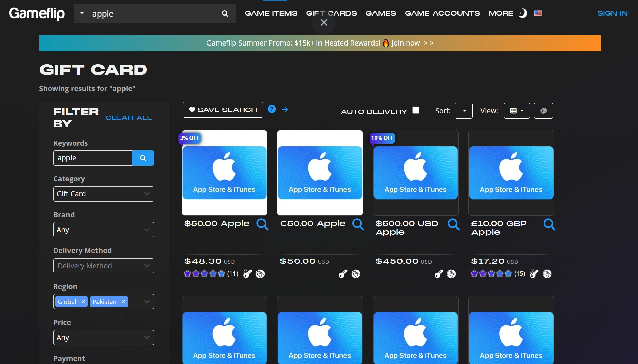Screen dimensions: 638x364
Task: Enable the Auto Delivery checkbox
Action: [x=416, y=110]
